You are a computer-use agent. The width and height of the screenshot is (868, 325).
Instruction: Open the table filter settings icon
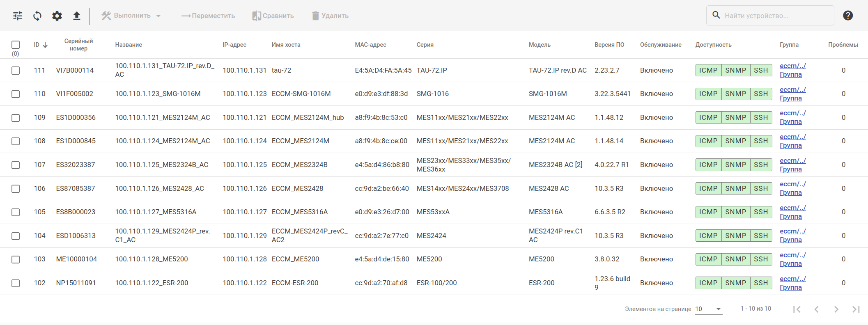pyautogui.click(x=18, y=16)
